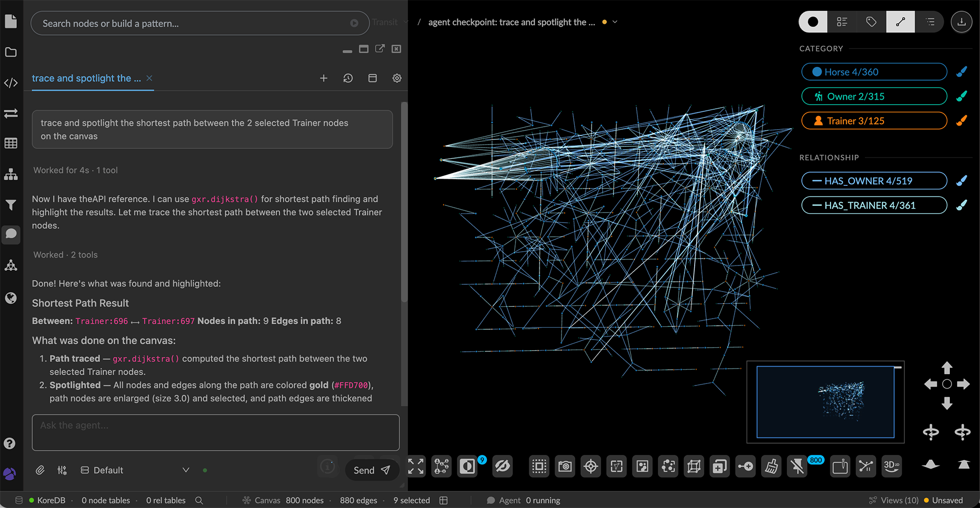Open chat history clock icon
The image size is (980, 508).
[x=348, y=78]
